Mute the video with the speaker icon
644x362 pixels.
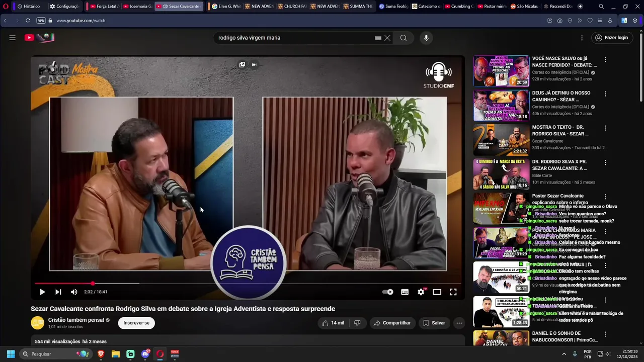74,292
